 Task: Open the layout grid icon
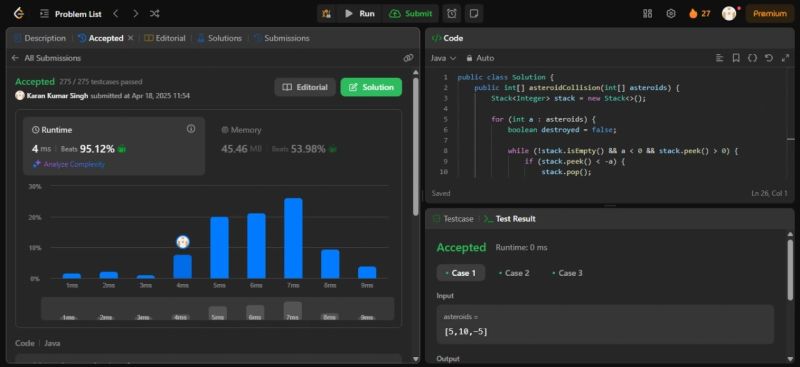647,14
